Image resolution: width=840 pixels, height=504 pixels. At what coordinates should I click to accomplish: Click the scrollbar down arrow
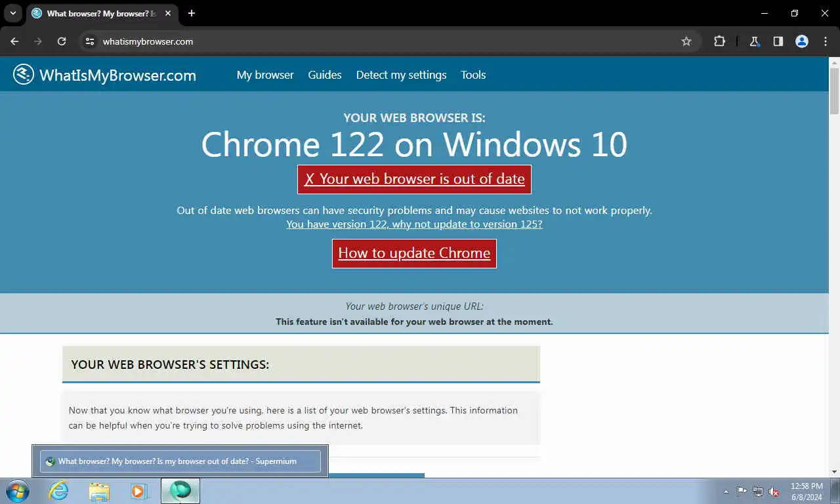click(834, 471)
